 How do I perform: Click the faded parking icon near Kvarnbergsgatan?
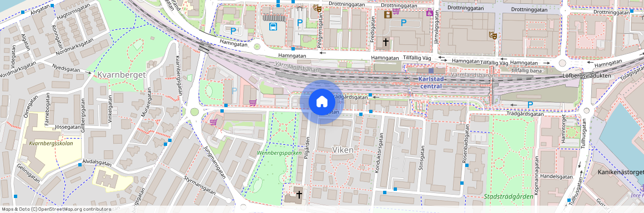[x=234, y=90]
